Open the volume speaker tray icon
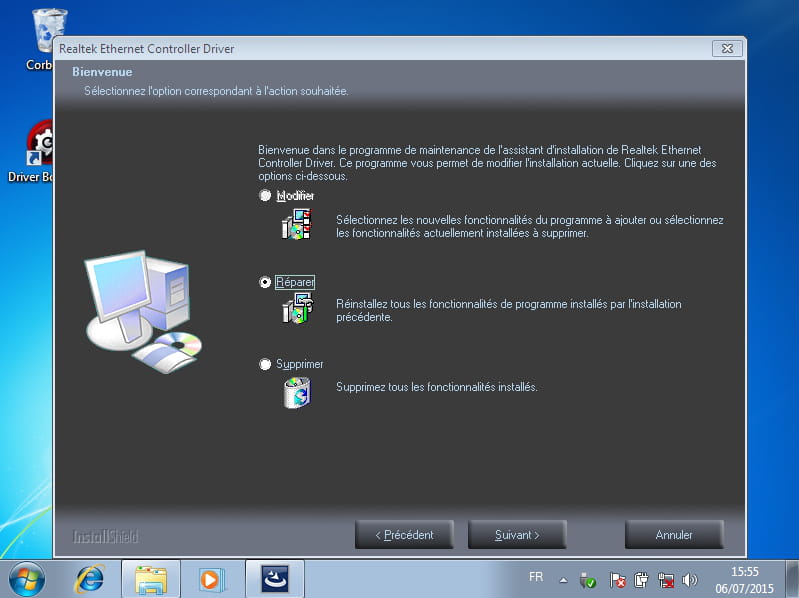Screen dimensions: 799x598 [689, 580]
